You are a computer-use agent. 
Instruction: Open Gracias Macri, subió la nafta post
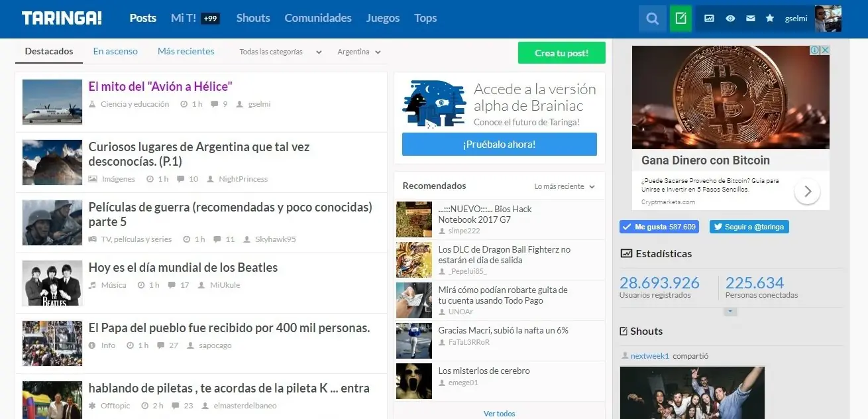pyautogui.click(x=504, y=330)
